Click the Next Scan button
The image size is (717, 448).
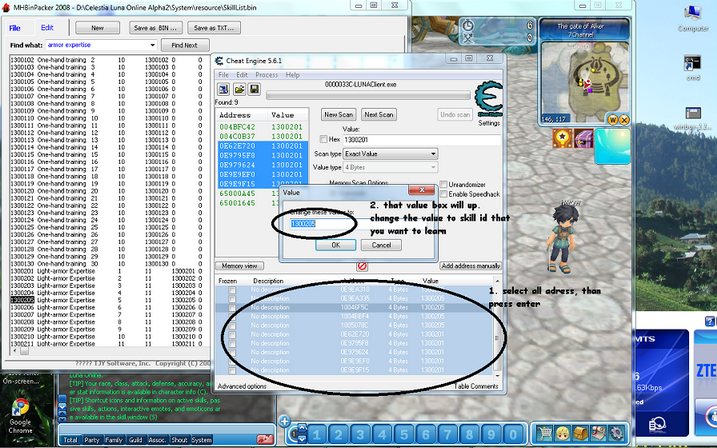pos(379,115)
